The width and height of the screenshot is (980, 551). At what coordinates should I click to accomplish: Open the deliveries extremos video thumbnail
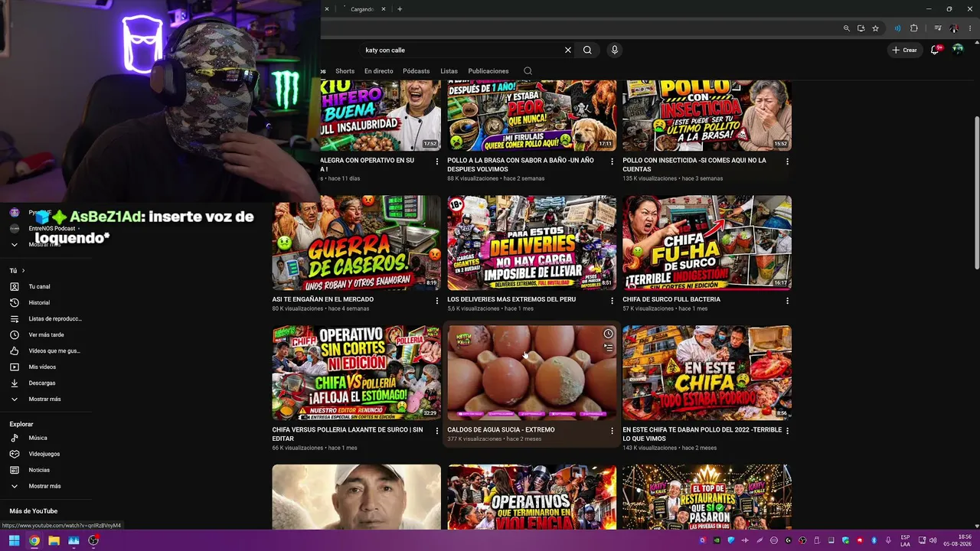pyautogui.click(x=531, y=243)
